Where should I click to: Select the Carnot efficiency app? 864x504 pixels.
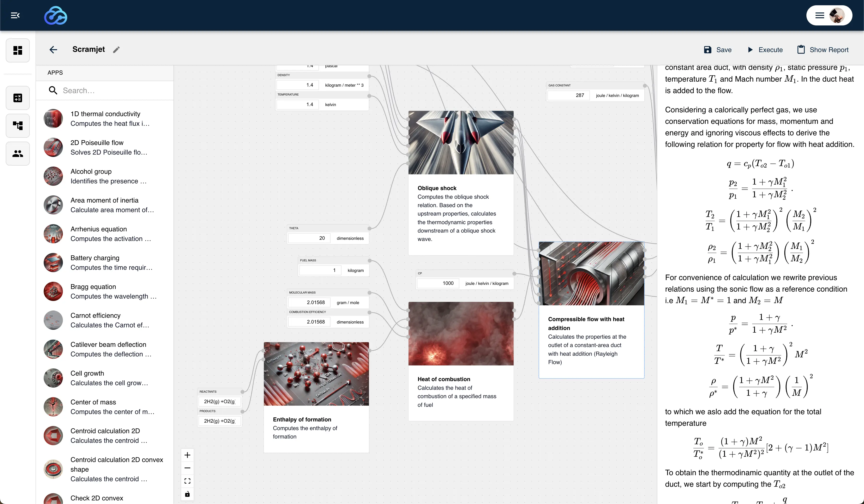105,320
